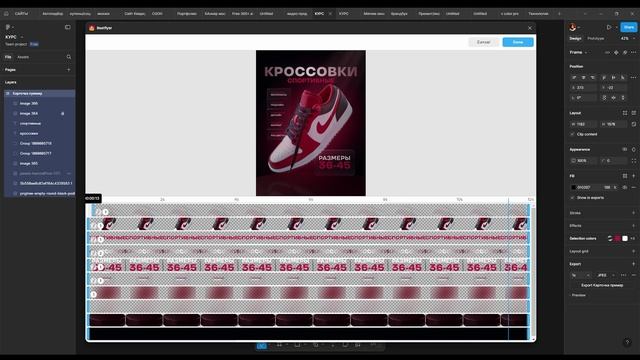Viewport: 640px width, 360px height.
Task: Search layers with the magnifier icon
Action: pyautogui.click(x=69, y=57)
